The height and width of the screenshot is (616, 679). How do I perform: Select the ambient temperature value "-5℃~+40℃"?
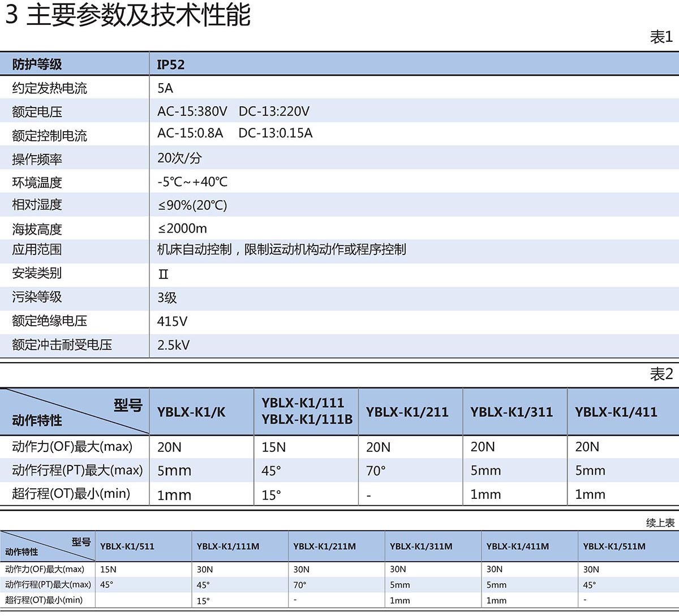tap(192, 182)
